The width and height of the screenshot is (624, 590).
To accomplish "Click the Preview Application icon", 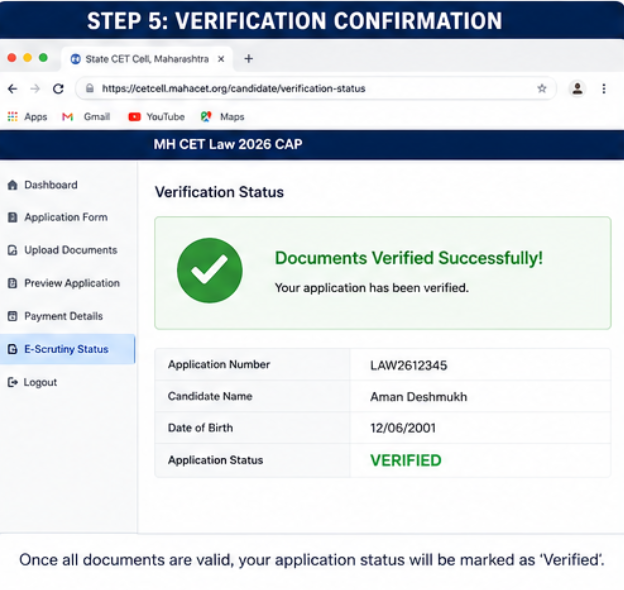I will 13,283.
